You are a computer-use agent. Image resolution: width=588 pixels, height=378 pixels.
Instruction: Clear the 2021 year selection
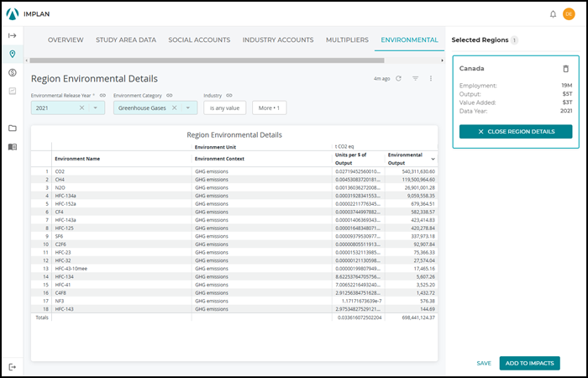81,108
